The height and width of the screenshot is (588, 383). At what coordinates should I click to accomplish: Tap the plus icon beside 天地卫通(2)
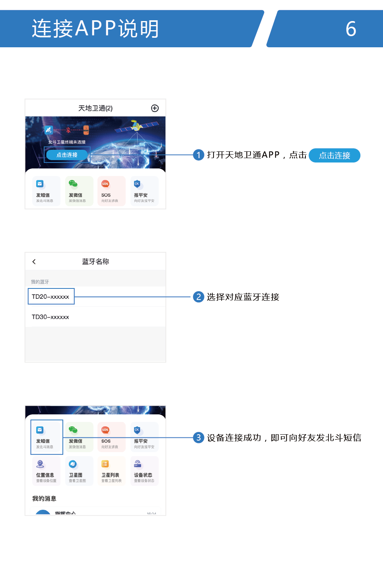pyautogui.click(x=155, y=108)
